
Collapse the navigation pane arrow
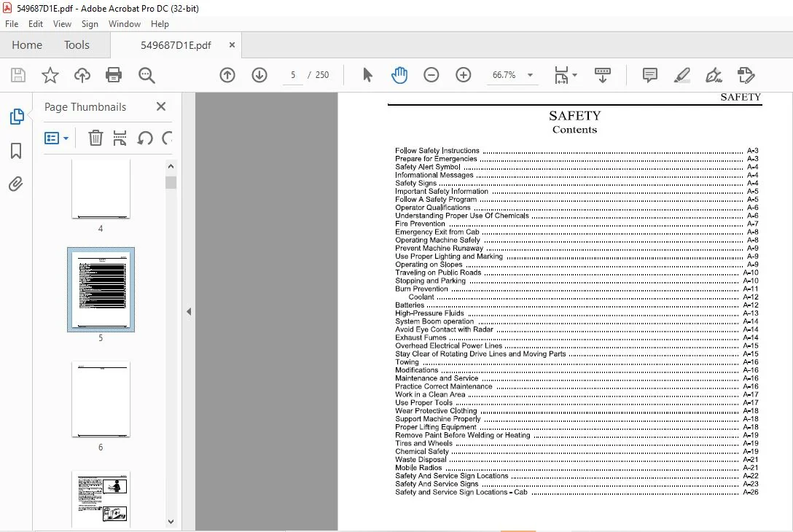click(x=189, y=311)
